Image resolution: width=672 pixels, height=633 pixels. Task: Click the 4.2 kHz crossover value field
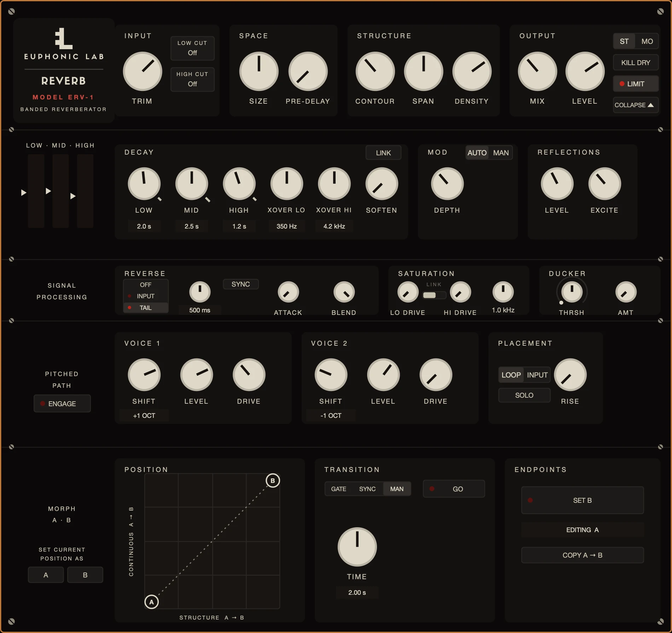334,226
